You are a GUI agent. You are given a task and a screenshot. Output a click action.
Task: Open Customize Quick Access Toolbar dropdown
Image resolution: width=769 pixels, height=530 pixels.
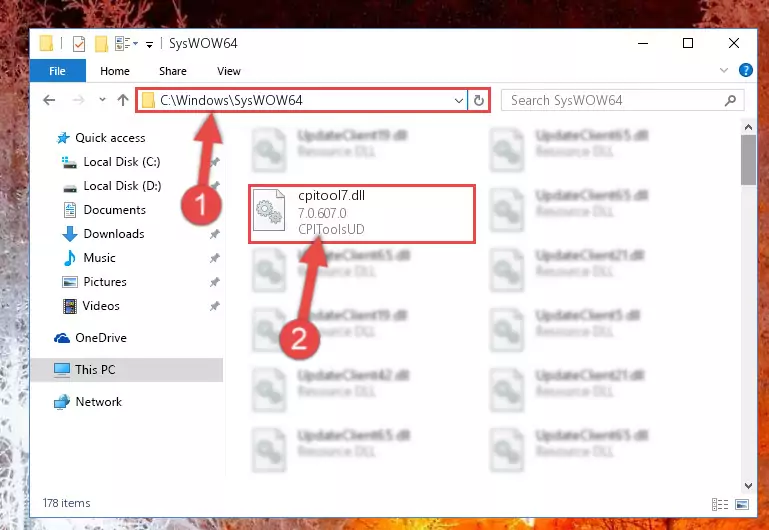(150, 45)
